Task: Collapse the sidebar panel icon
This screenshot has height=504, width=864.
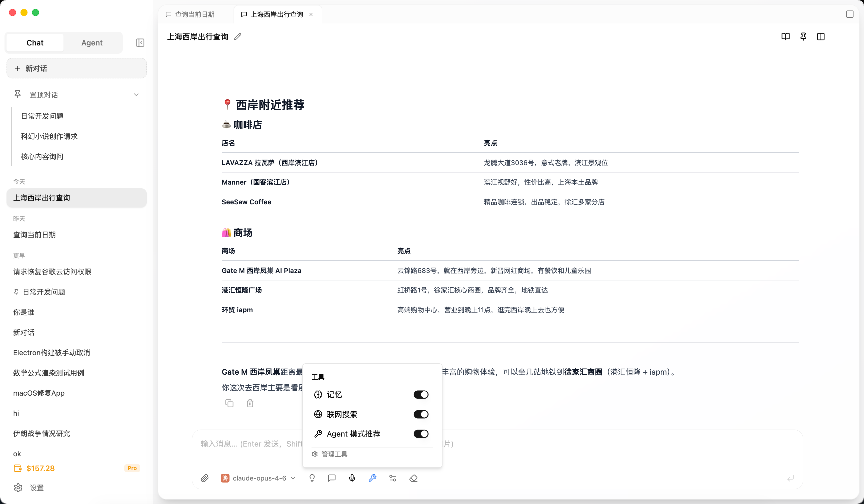Action: [140, 43]
